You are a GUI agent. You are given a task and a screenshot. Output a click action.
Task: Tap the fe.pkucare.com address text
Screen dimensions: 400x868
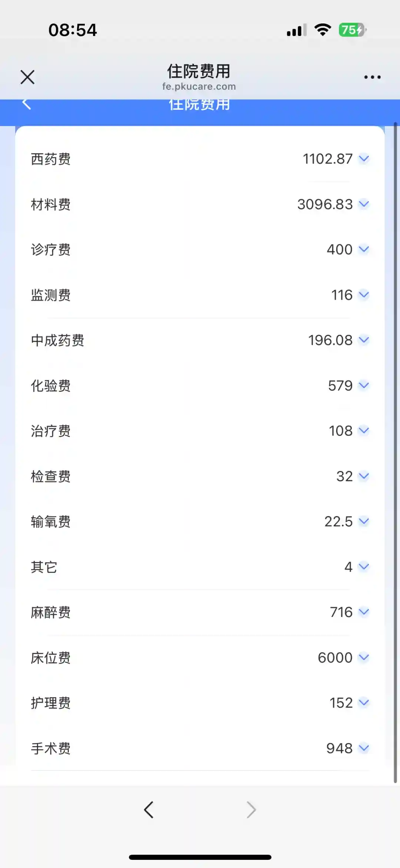(x=199, y=86)
